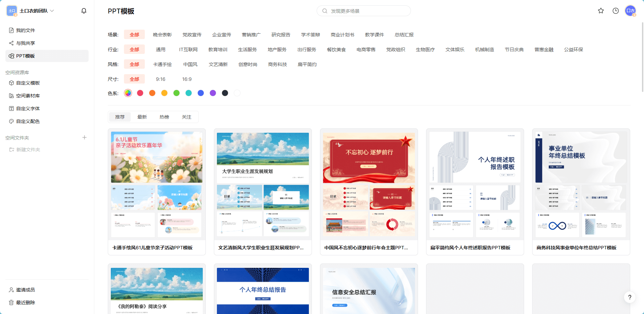Click the 发现更多场景 search field
The height and width of the screenshot is (314, 644).
(x=364, y=11)
